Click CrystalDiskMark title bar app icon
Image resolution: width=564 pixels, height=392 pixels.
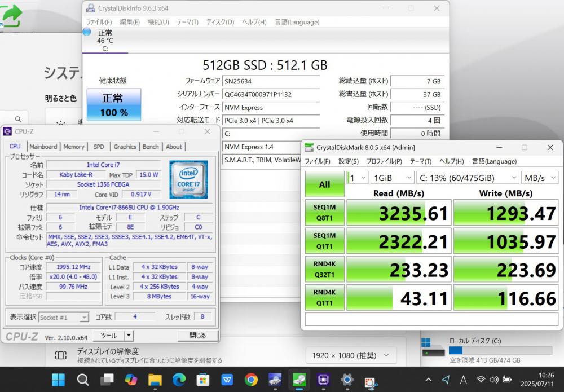coord(309,147)
